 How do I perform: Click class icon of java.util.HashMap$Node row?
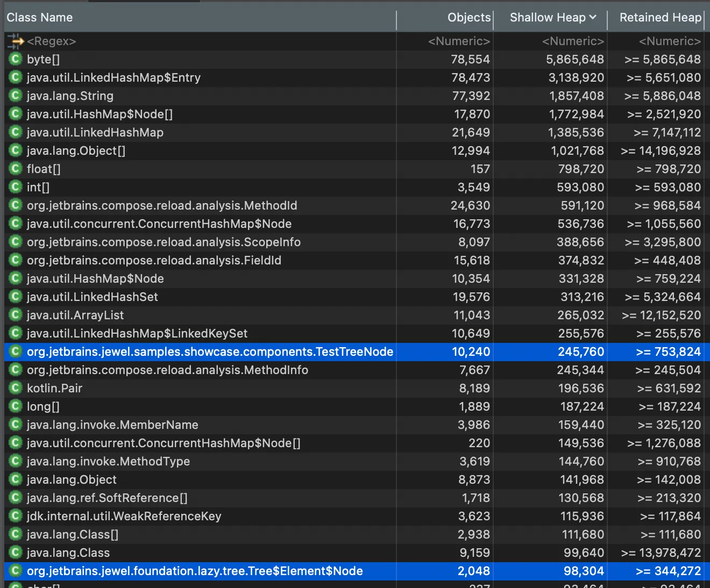[16, 278]
